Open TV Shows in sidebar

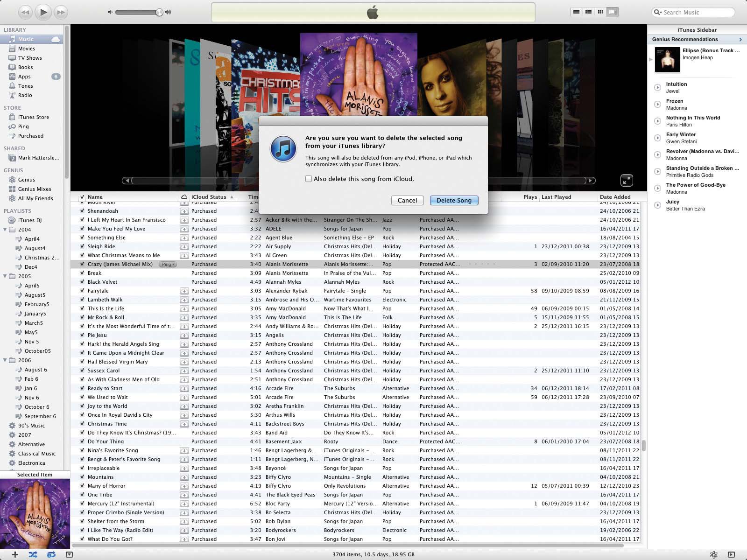[30, 58]
